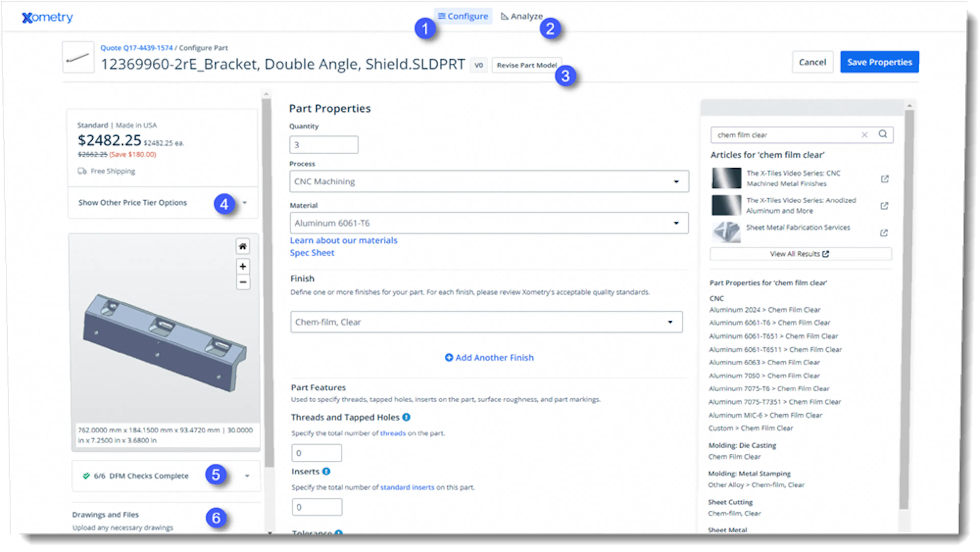Click the threads hyperlink

[x=393, y=433]
